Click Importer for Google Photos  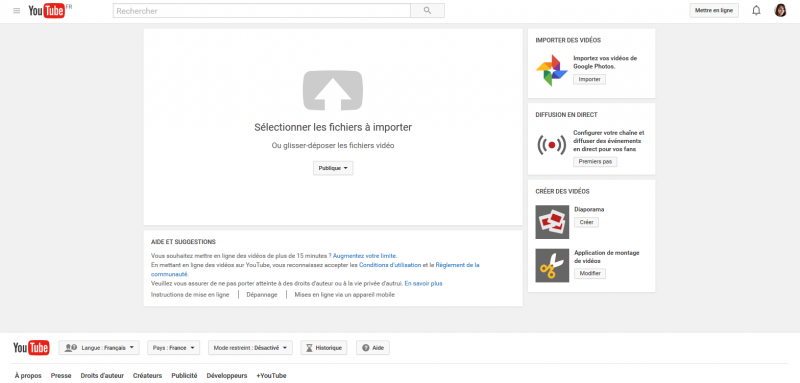pyautogui.click(x=589, y=80)
